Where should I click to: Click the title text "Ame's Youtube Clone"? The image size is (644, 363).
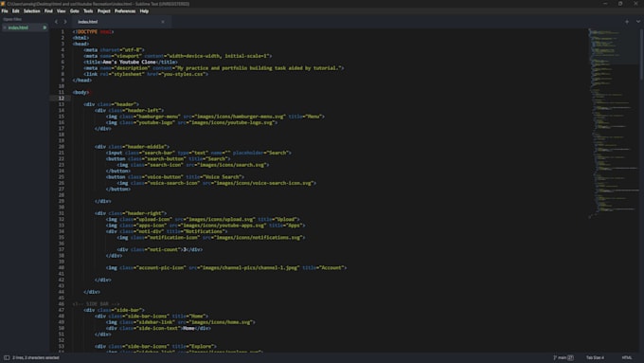(x=129, y=62)
